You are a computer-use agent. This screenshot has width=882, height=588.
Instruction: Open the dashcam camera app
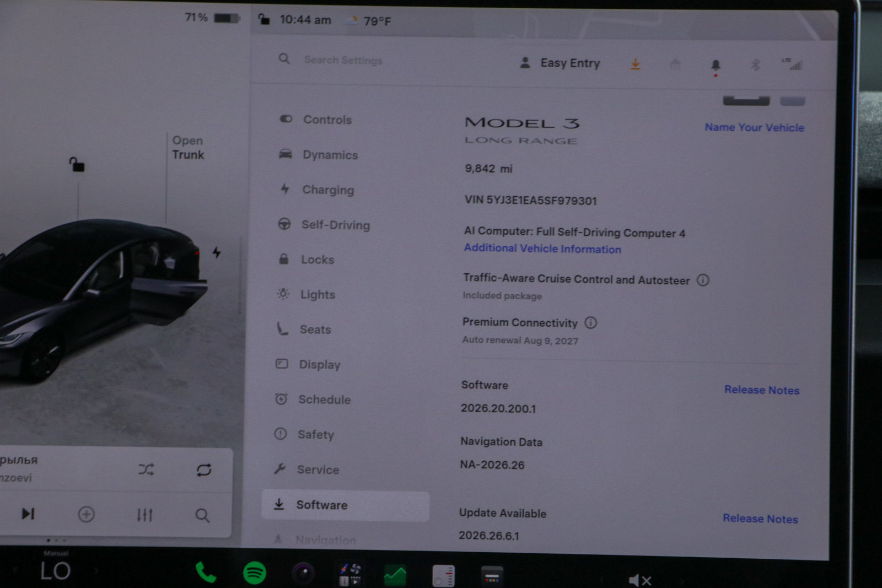click(x=303, y=574)
